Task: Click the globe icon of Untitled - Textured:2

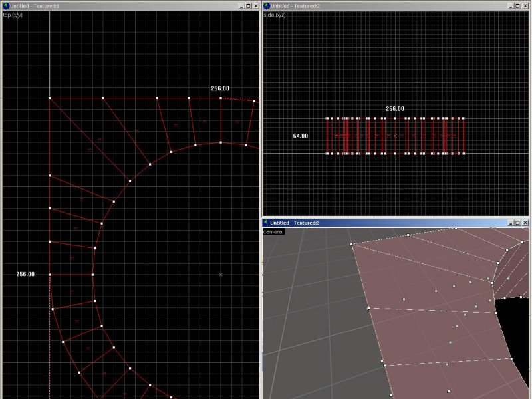Action: (267, 5)
